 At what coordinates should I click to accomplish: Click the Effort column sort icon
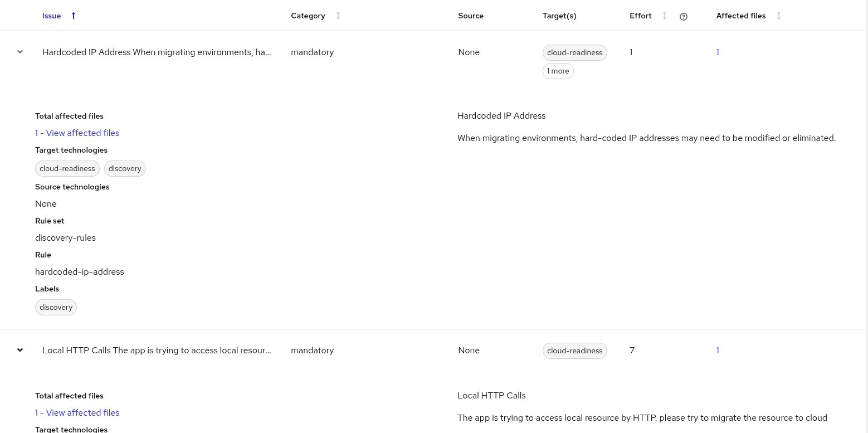(664, 16)
